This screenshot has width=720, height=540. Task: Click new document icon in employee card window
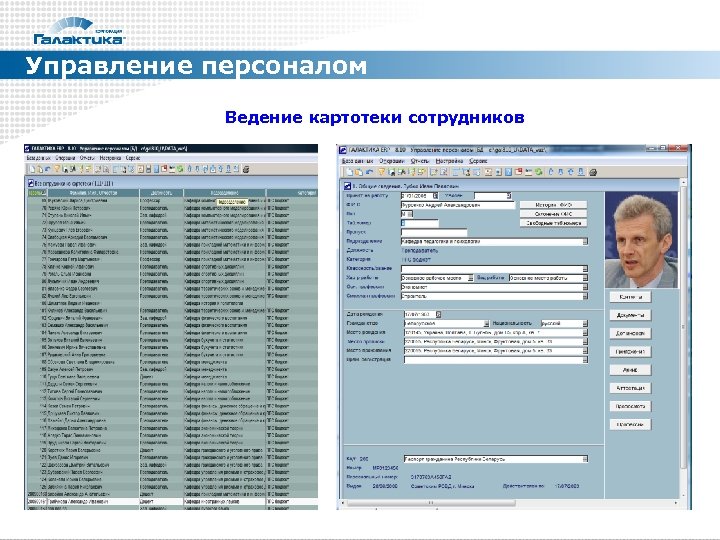click(350, 172)
